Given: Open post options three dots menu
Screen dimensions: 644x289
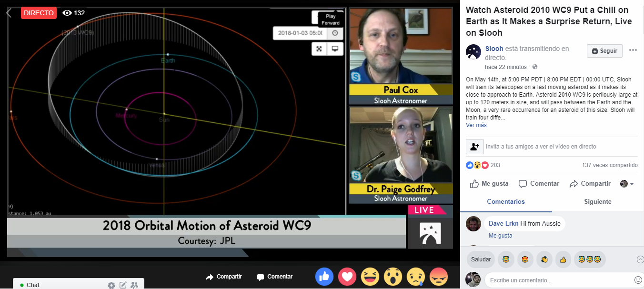Looking at the screenshot, I should 633,50.
